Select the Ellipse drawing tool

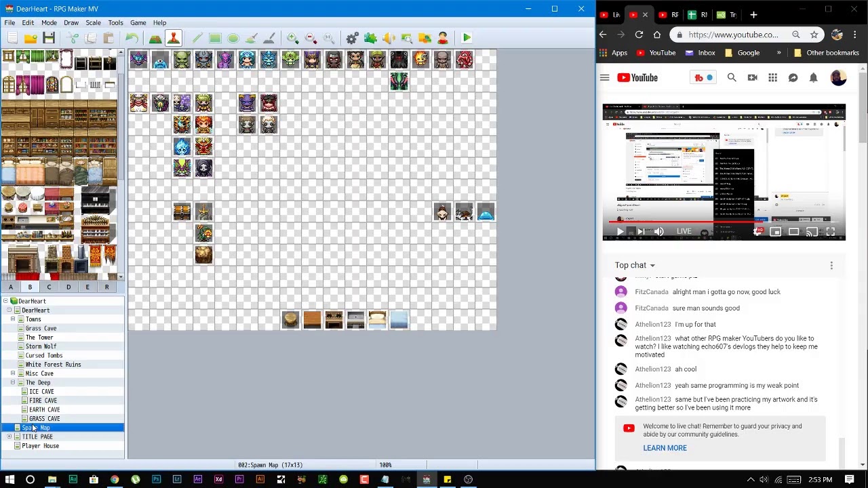tap(233, 38)
